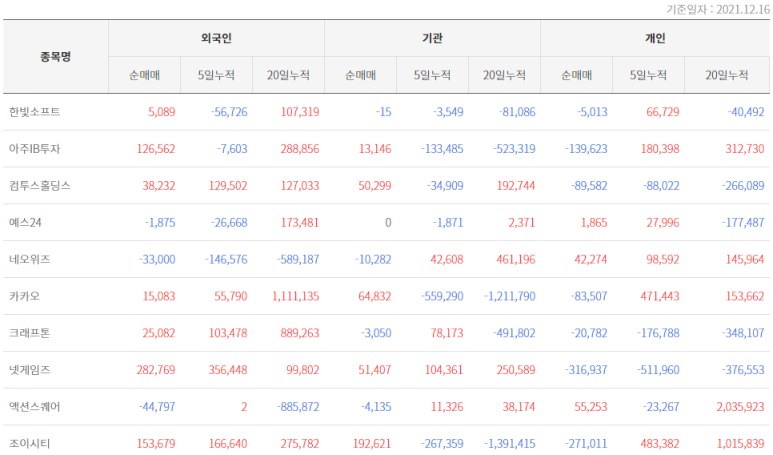Select the 66,729 cell

[663, 112]
